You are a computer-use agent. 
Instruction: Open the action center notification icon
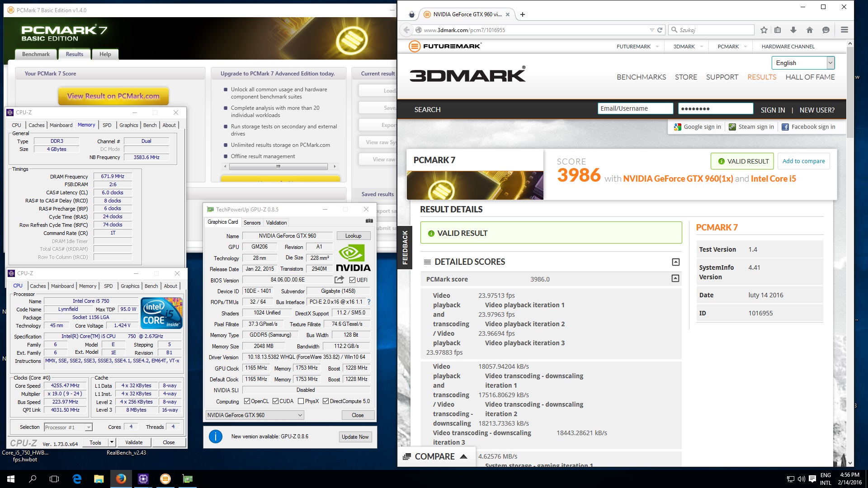(812, 479)
